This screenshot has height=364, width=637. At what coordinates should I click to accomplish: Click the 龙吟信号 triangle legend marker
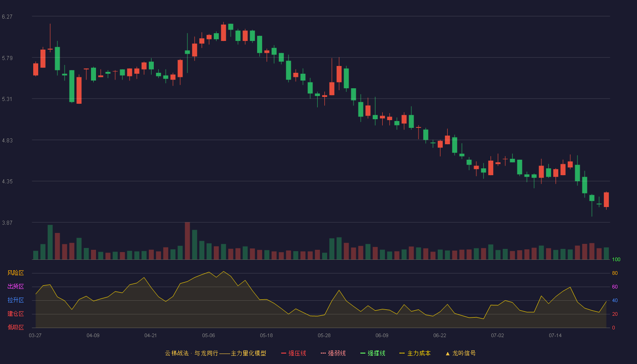click(x=447, y=354)
